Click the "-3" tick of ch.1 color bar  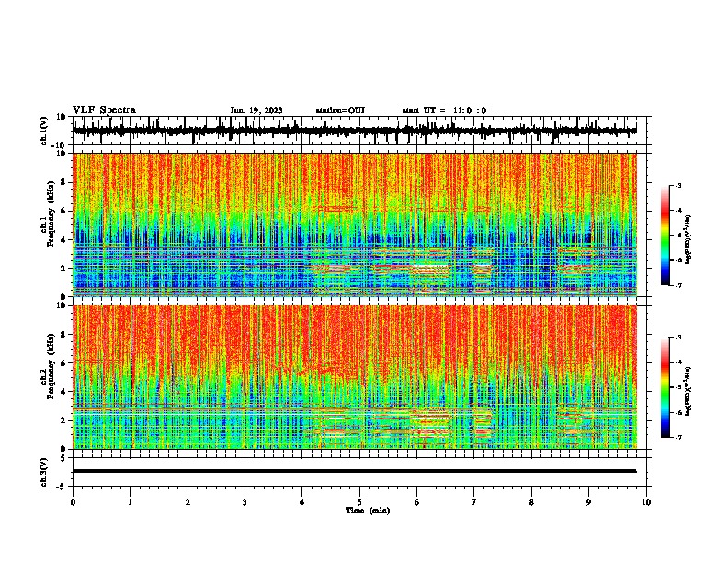point(677,186)
